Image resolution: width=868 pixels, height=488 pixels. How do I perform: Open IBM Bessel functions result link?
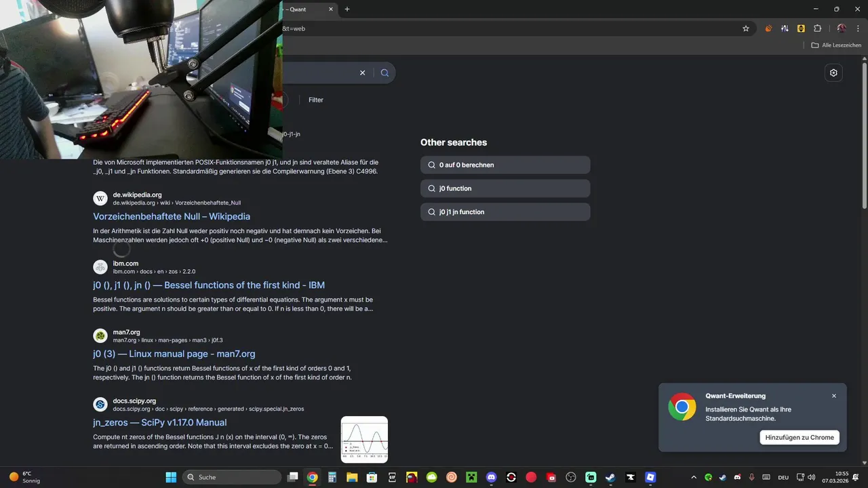tap(209, 285)
